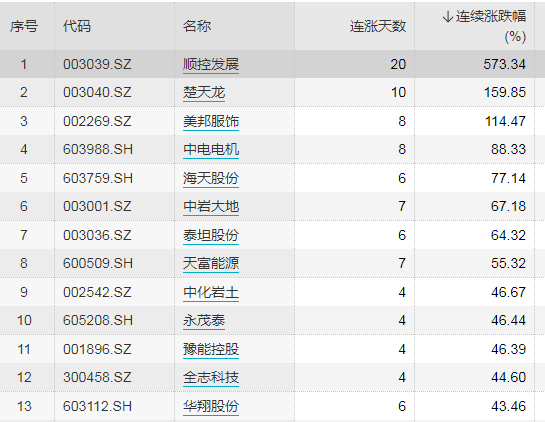This screenshot has width=545, height=422.
Task: Click the value 77.14
Action: coord(509,178)
